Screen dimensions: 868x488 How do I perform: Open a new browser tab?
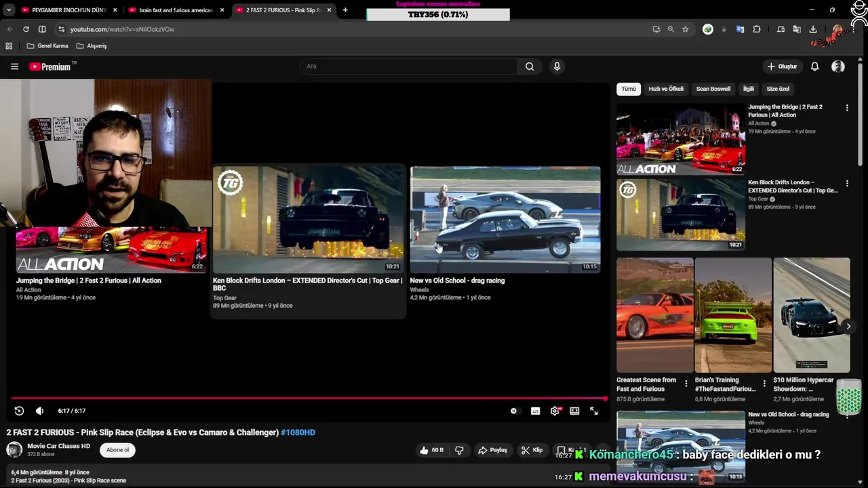pos(345,10)
